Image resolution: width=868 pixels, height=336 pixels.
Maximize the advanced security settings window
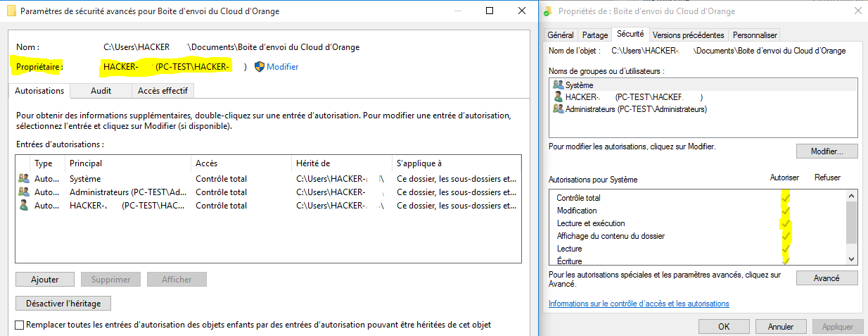tap(490, 11)
